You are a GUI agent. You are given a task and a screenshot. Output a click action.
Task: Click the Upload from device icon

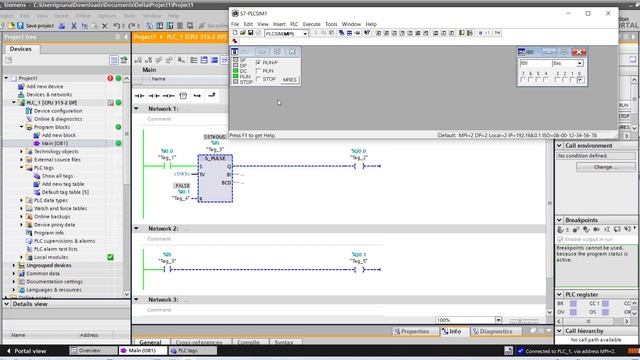point(170,25)
